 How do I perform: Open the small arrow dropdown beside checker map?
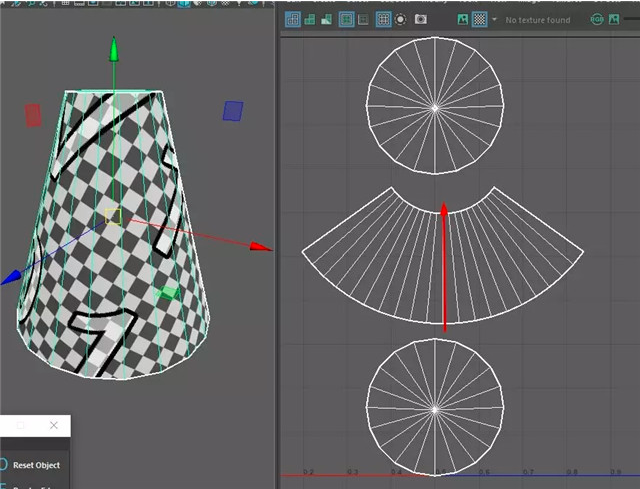[x=494, y=20]
